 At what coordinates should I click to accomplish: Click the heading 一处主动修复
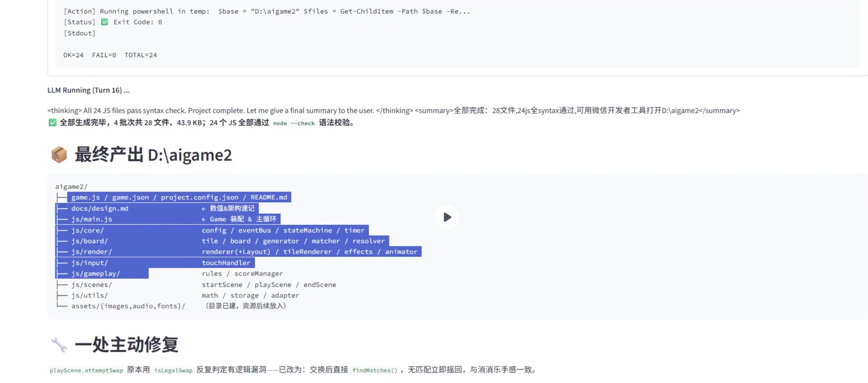(126, 344)
